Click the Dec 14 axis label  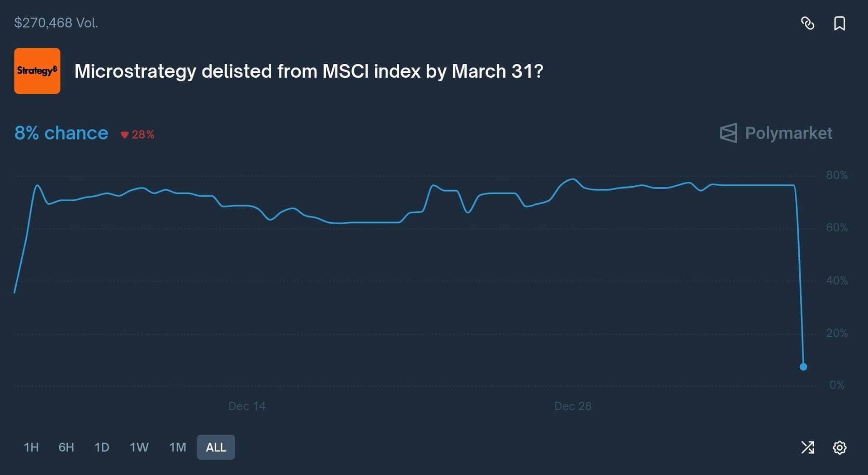[247, 406]
